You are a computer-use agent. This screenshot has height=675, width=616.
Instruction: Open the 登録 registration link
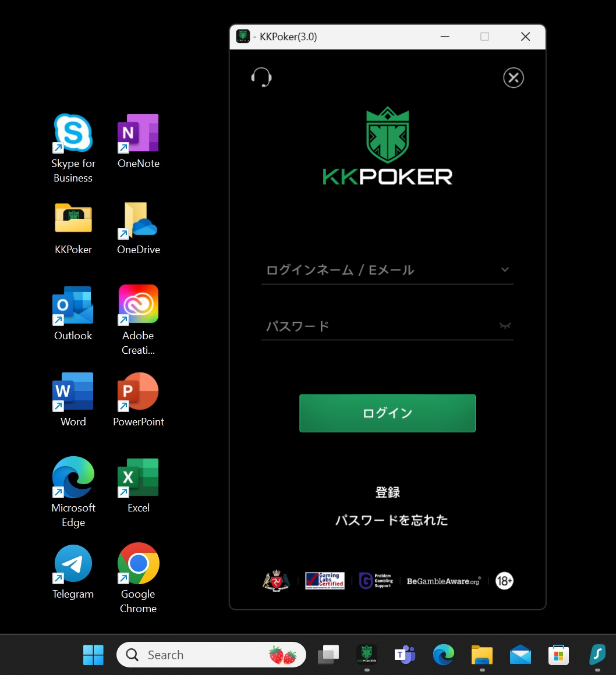click(x=388, y=492)
